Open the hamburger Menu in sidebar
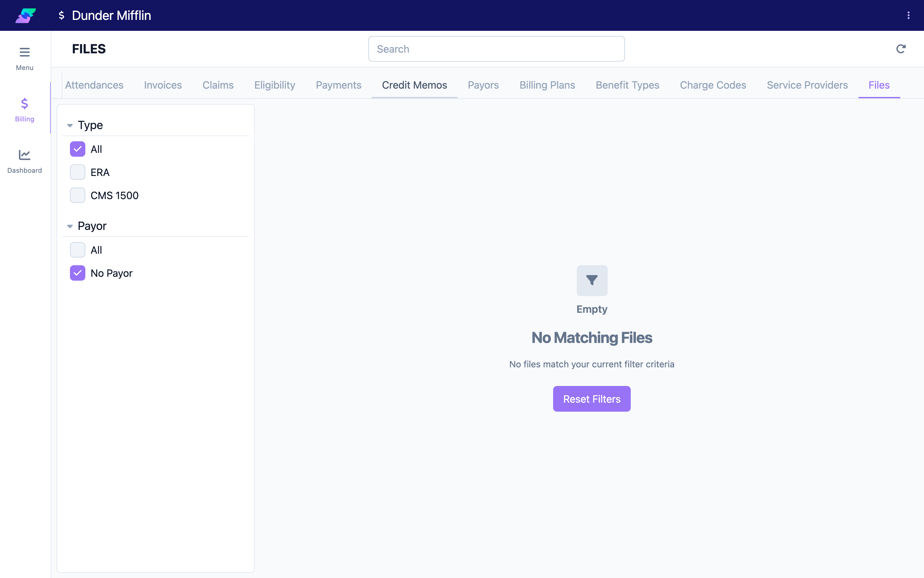The height and width of the screenshot is (578, 924). [x=24, y=59]
